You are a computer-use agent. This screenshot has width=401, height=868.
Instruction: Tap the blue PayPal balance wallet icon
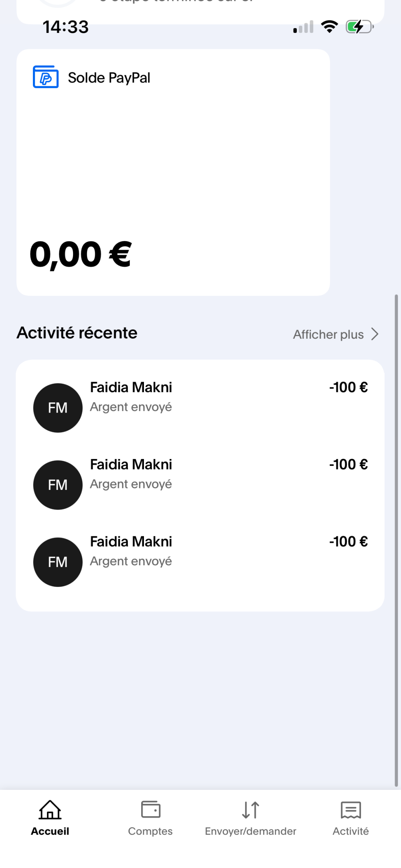click(x=46, y=77)
